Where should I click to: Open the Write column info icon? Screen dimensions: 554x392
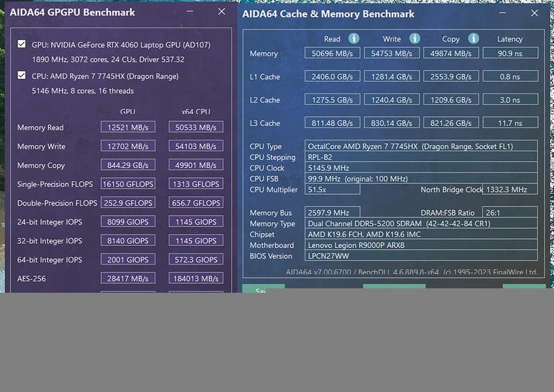[x=414, y=38]
